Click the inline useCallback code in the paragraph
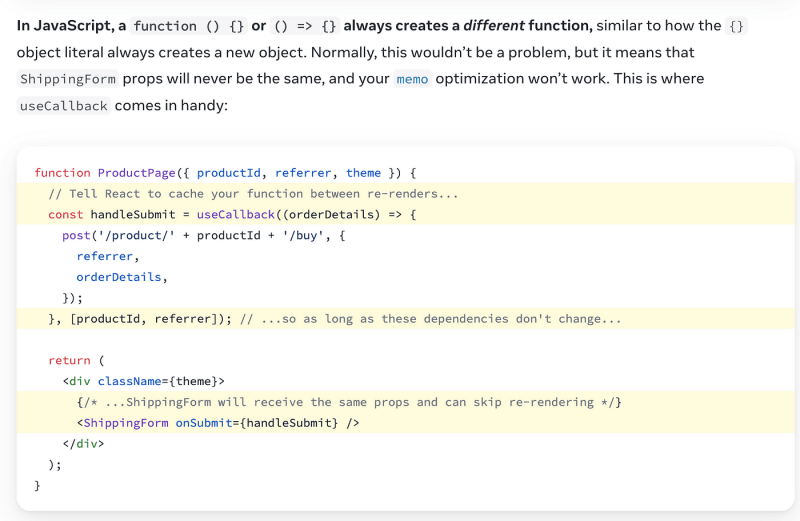This screenshot has width=800, height=521. (63, 106)
